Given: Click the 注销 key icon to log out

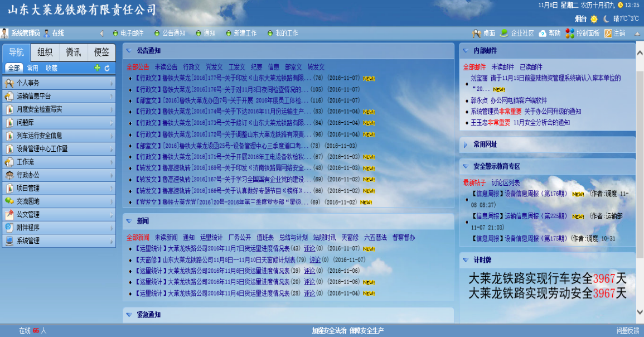Looking at the screenshot, I should pos(608,33).
